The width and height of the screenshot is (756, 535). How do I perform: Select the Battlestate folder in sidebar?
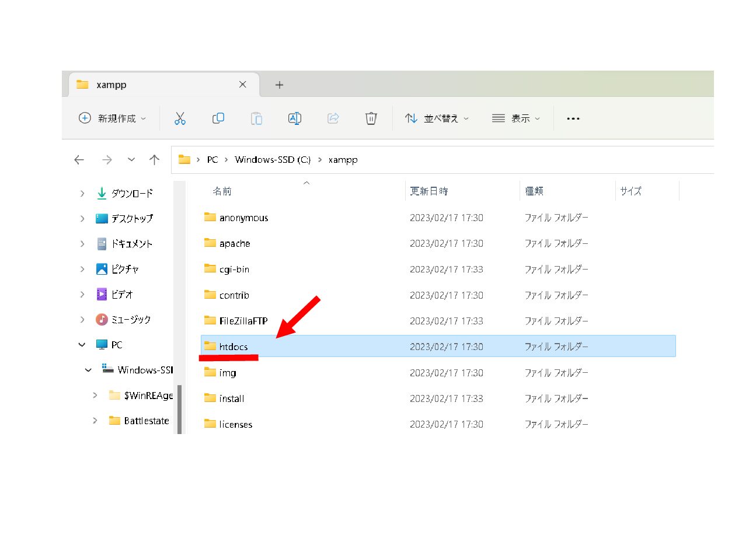coord(146,421)
